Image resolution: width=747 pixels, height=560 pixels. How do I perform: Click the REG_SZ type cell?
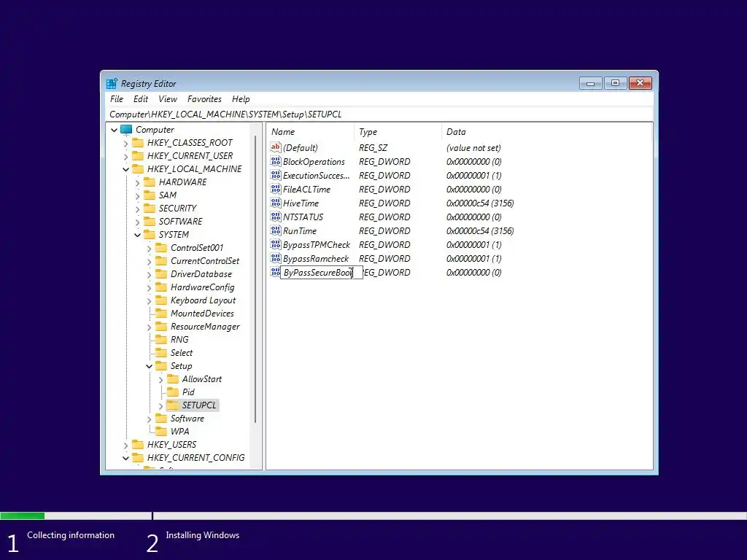[373, 147]
